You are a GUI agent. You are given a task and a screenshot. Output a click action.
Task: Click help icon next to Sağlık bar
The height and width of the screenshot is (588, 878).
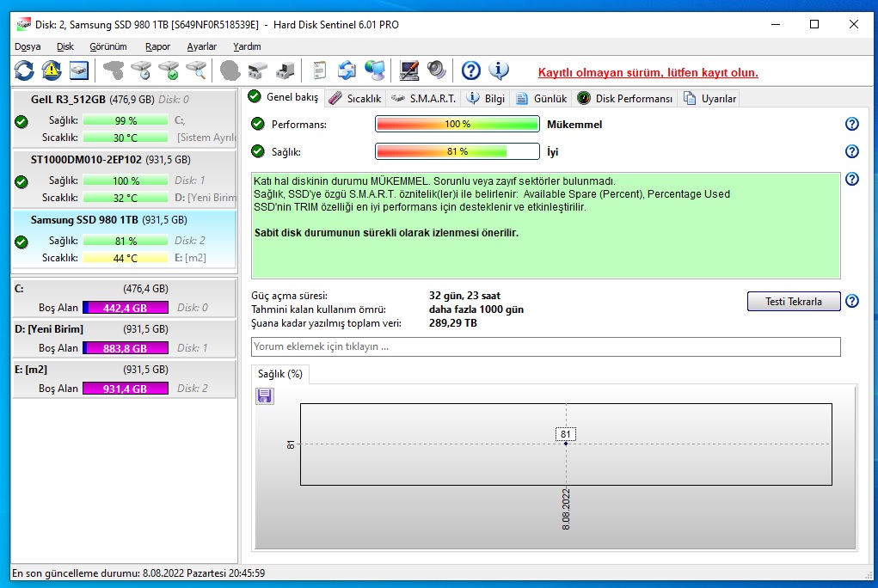click(x=851, y=151)
